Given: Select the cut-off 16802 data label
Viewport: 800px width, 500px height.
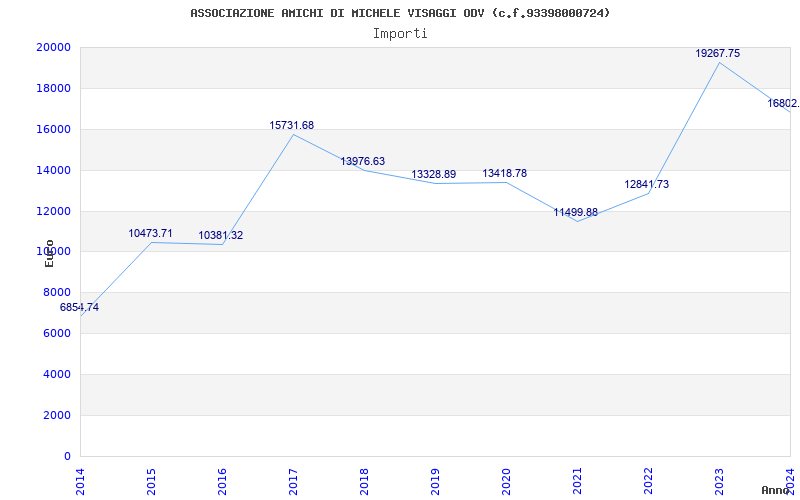Looking at the screenshot, I should click(x=783, y=104).
